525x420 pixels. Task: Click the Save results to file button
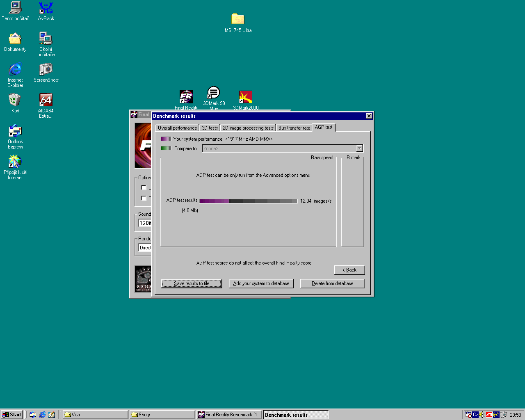pyautogui.click(x=191, y=283)
